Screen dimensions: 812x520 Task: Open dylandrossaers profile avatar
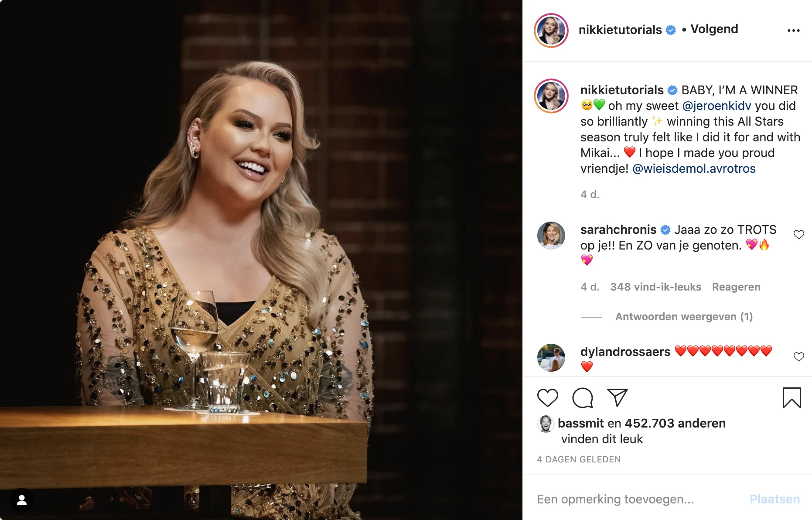551,358
